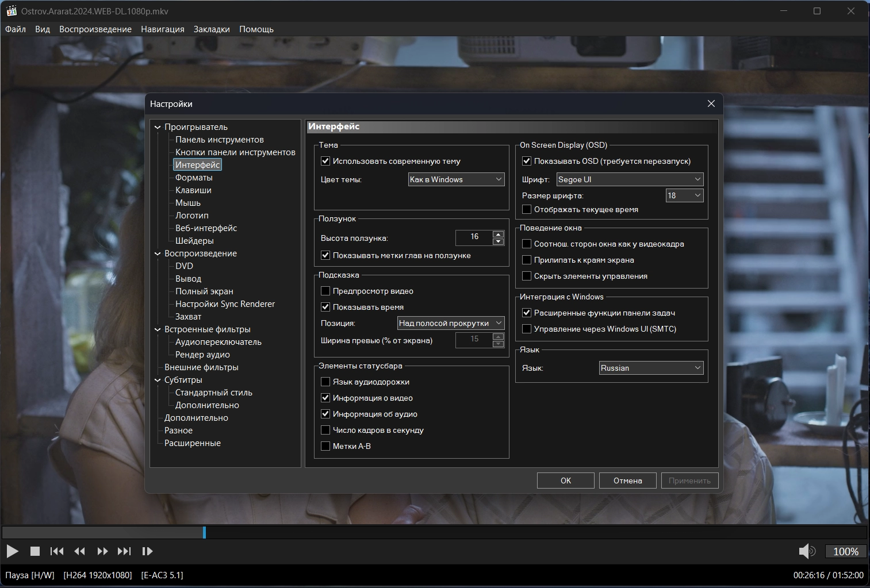Click the Stop playback icon
The height and width of the screenshot is (588, 870).
click(x=35, y=551)
